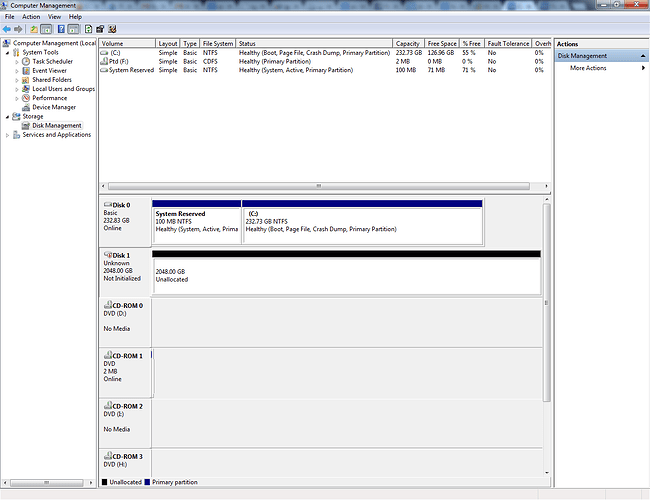Image resolution: width=650 pixels, height=500 pixels.
Task: Click the "126.96 GB" free space cell
Action: pos(441,53)
